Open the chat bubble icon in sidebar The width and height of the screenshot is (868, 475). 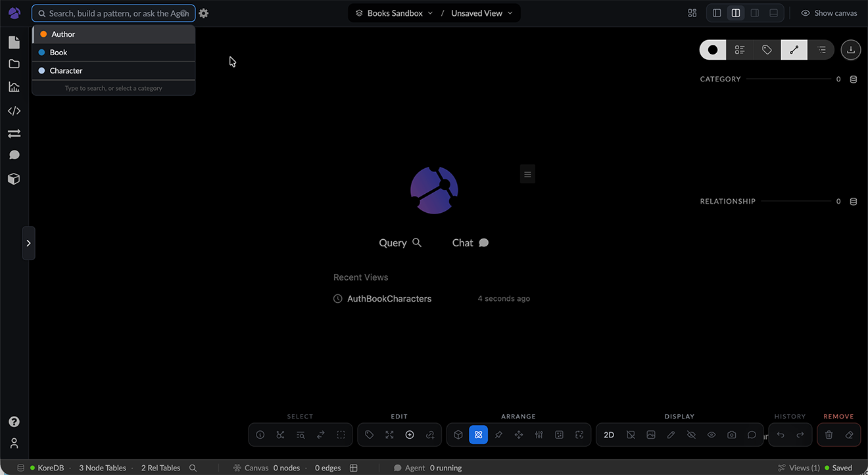(14, 155)
